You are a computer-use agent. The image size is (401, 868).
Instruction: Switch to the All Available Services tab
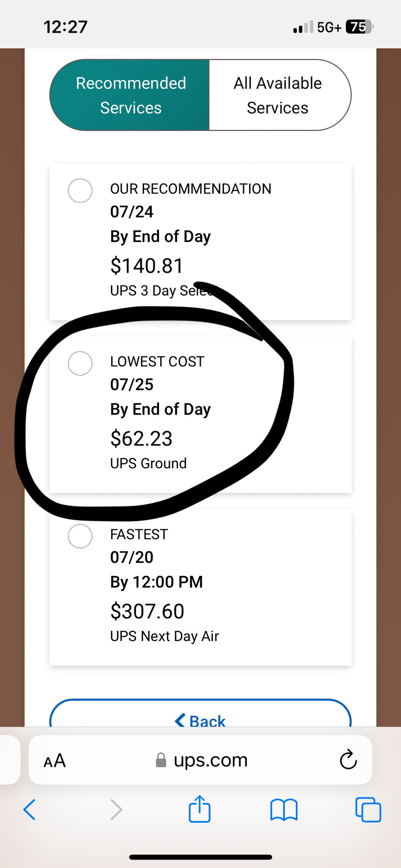click(x=278, y=95)
